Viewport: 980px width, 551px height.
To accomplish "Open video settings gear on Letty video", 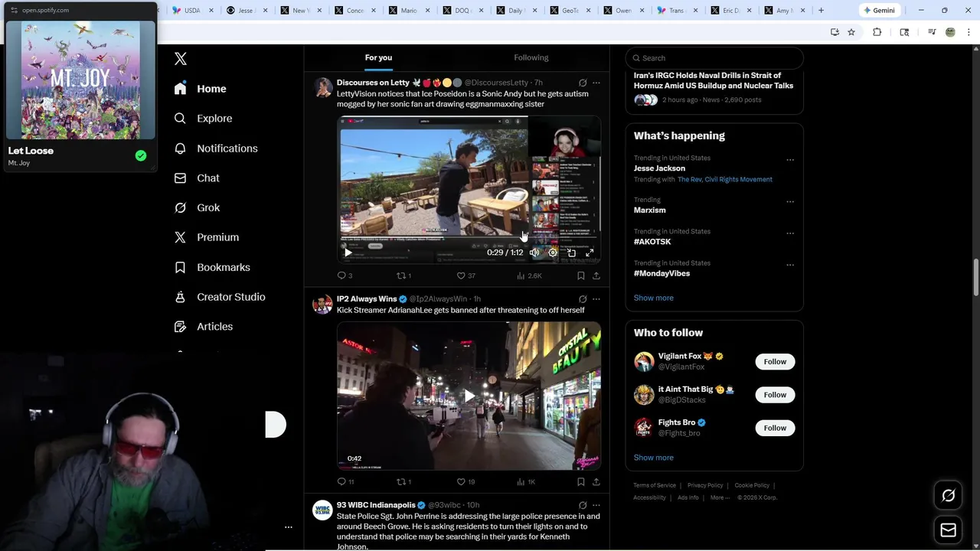I will [x=553, y=253].
